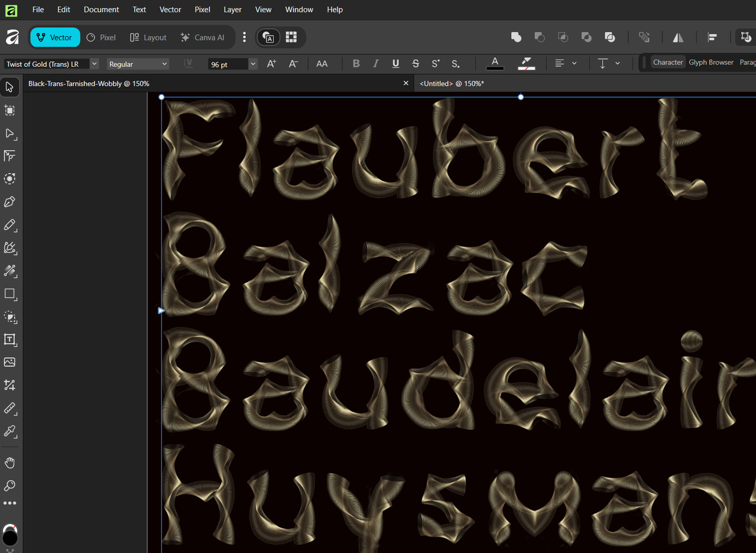Click the black fill color circle in toolbox
The width and height of the screenshot is (756, 553).
pos(10,538)
